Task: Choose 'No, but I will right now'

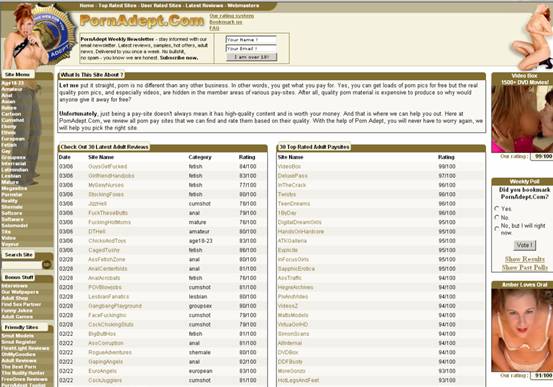Action: point(497,229)
